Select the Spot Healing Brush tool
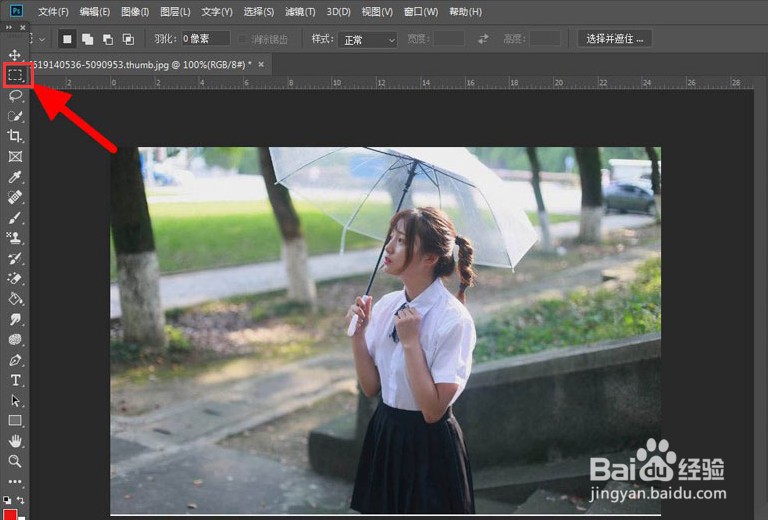This screenshot has width=768, height=520. pyautogui.click(x=15, y=197)
